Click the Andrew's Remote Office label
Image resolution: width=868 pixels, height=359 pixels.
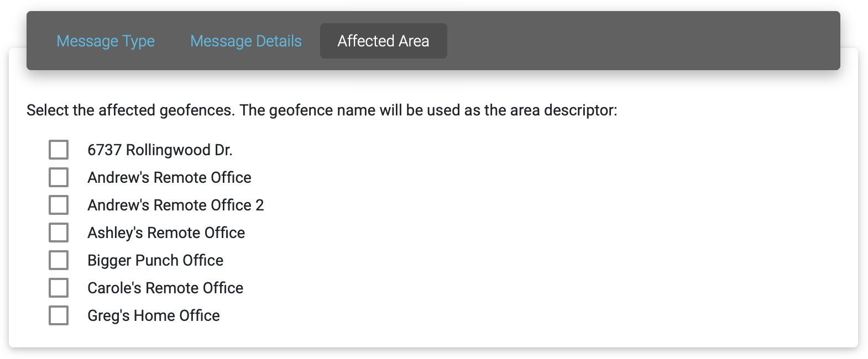coord(169,177)
